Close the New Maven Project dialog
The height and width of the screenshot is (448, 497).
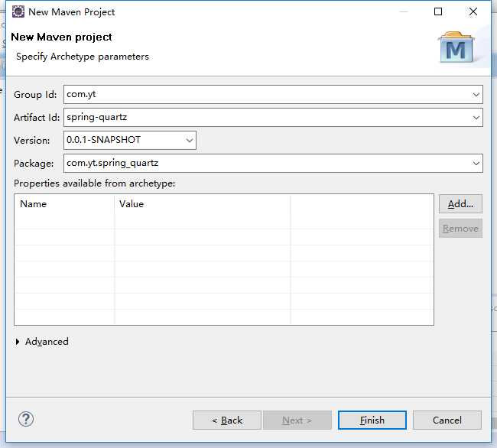tap(473, 11)
